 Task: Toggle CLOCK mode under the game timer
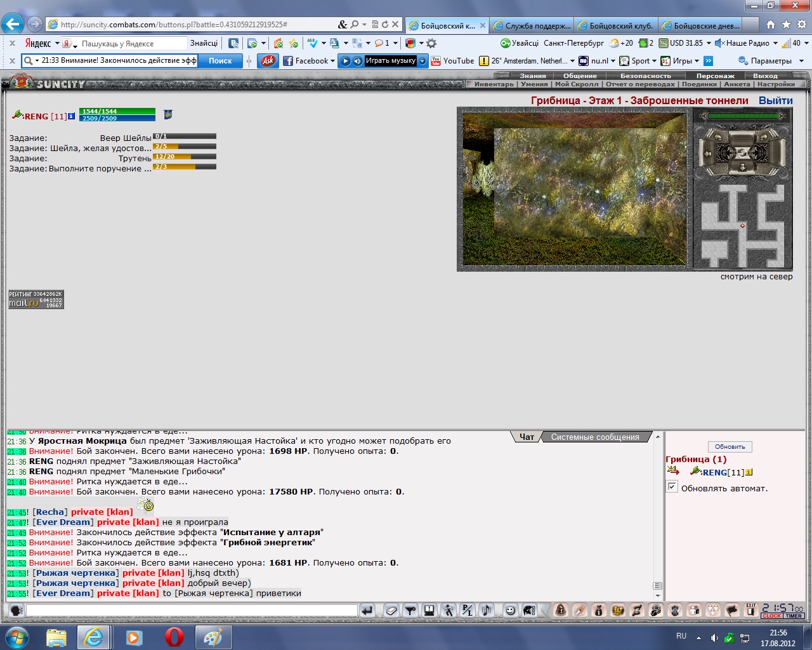(771, 616)
